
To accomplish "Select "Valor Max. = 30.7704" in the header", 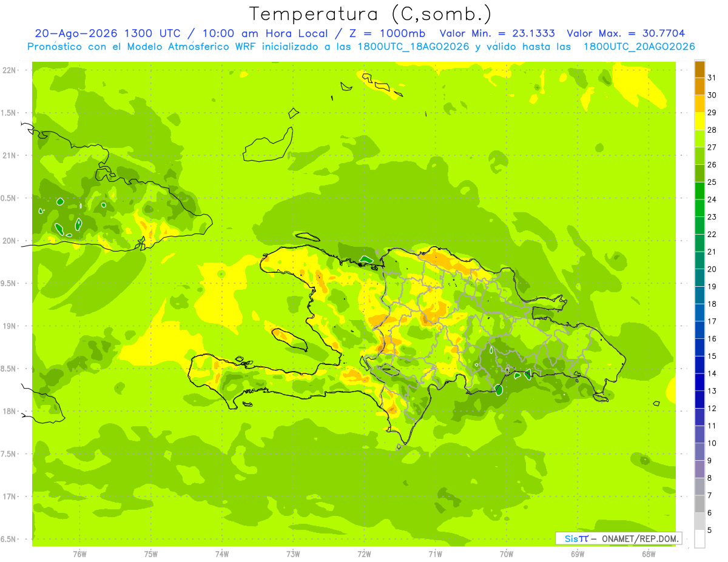I will click(x=625, y=33).
